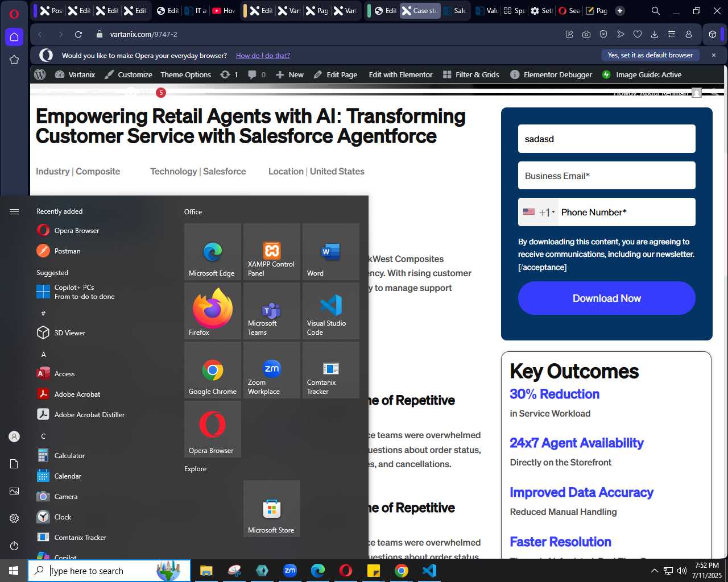The height and width of the screenshot is (582, 728).
Task: Open a new tab with plus button
Action: [620, 10]
